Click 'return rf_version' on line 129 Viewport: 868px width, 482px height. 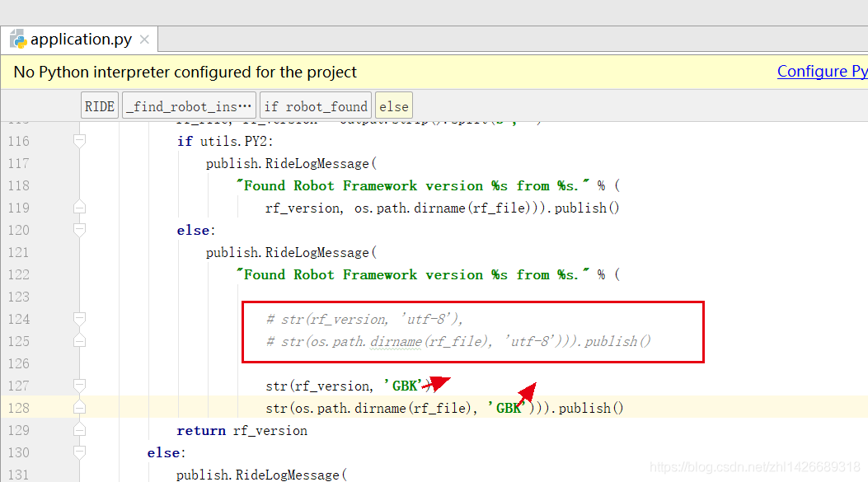click(x=242, y=430)
